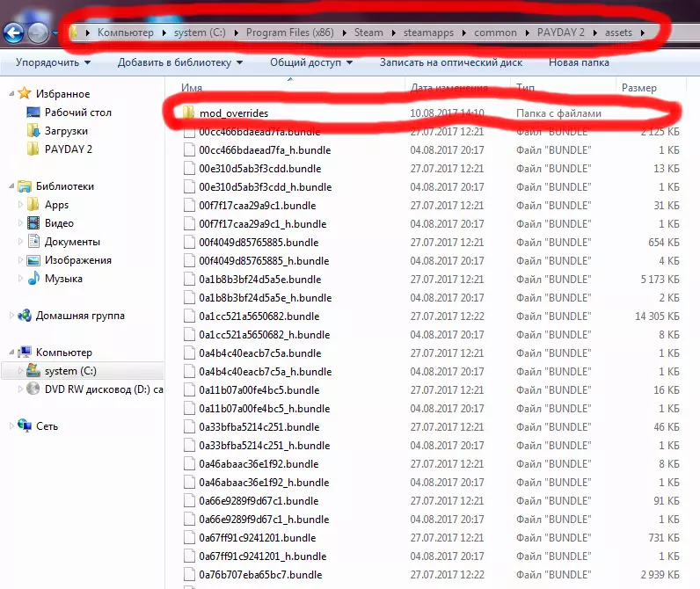The image size is (700, 589).
Task: Click PAYDAY 2 favorite folder icon
Action: point(33,149)
